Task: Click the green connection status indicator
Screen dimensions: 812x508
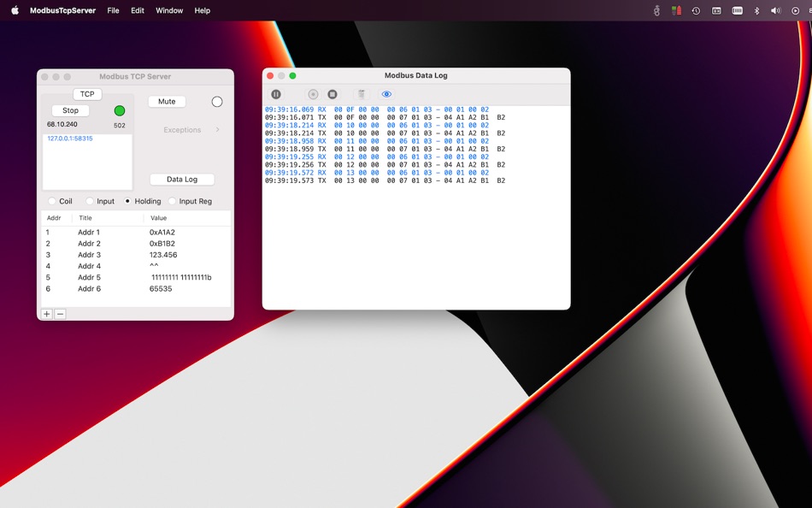Action: [x=120, y=111]
